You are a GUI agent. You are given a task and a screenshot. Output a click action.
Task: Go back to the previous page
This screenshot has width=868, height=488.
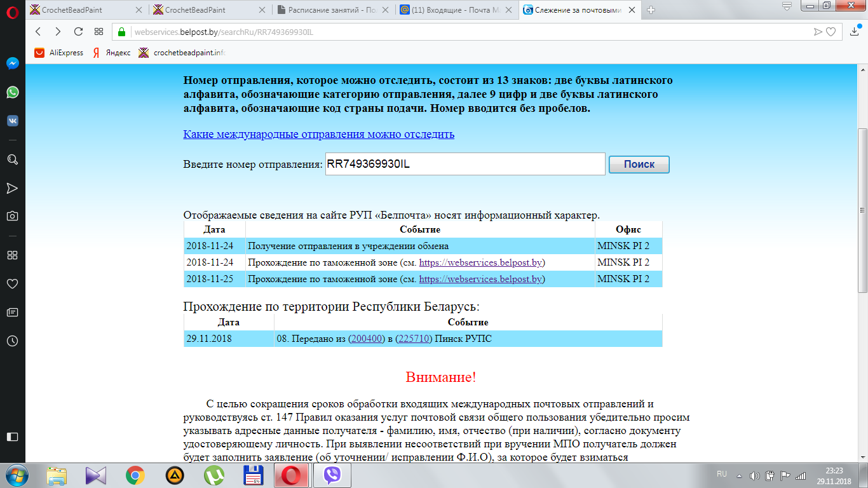tap(38, 32)
